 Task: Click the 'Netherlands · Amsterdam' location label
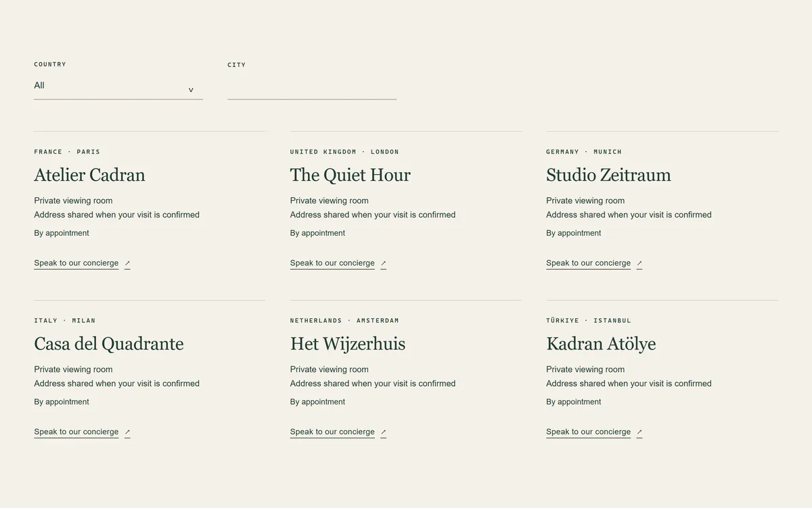tap(344, 320)
